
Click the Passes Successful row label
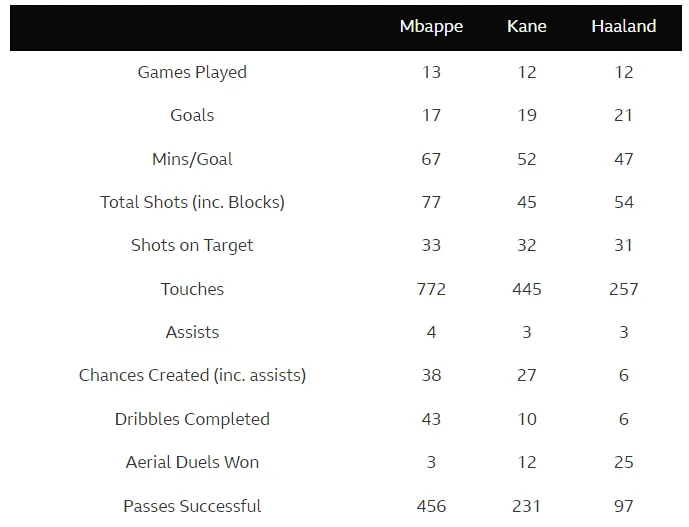coord(192,506)
